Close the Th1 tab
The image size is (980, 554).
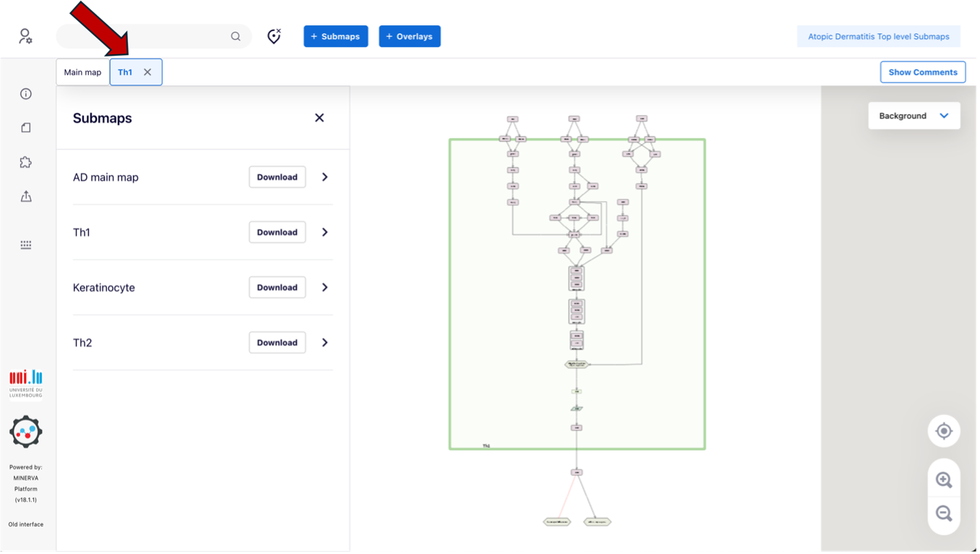coord(147,72)
